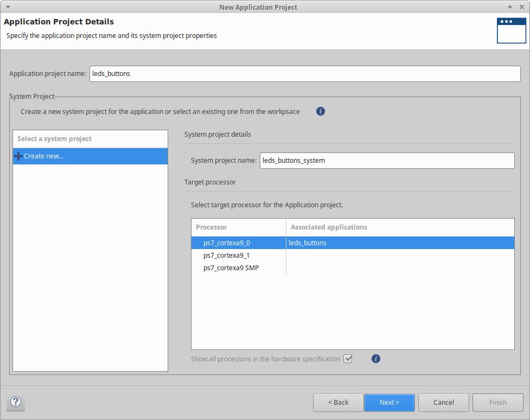Toggle Show all processors checkbox
Screen dimensions: 530x420
[348, 359]
